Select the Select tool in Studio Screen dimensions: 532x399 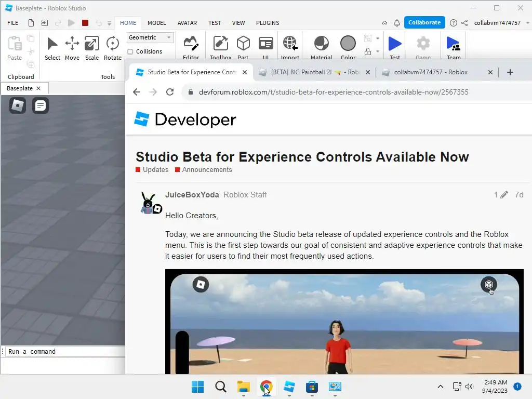pos(52,48)
